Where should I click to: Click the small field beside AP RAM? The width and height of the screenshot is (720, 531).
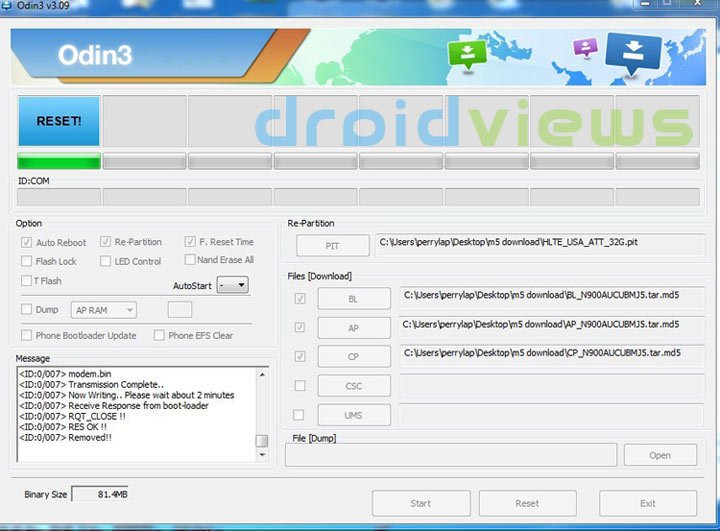[x=180, y=310]
